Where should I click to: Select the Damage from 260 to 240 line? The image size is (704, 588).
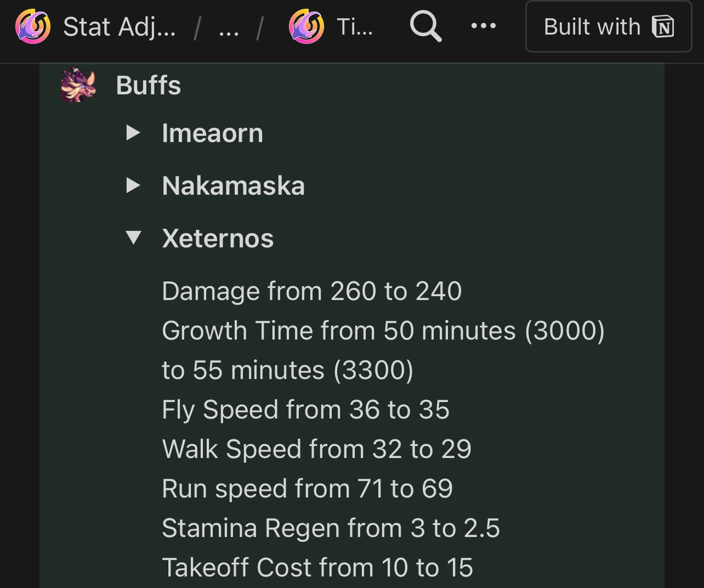point(311,291)
